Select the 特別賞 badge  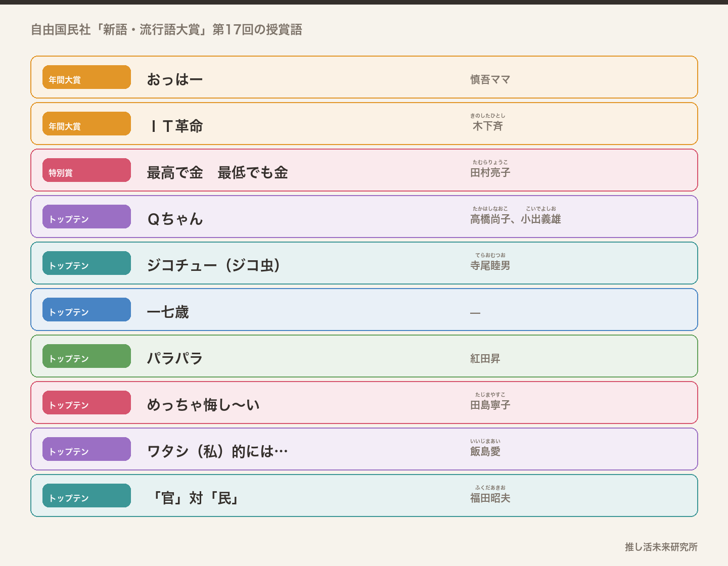(86, 170)
